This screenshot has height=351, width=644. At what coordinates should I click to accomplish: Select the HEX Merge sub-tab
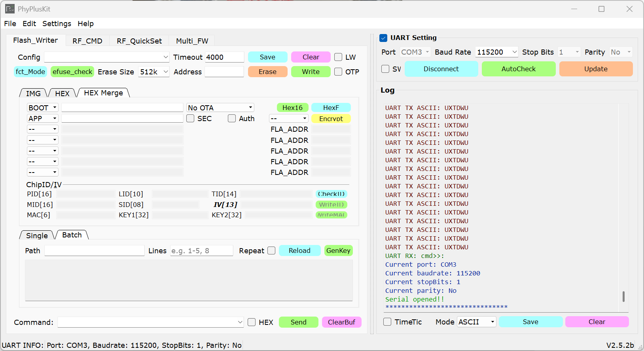104,93
